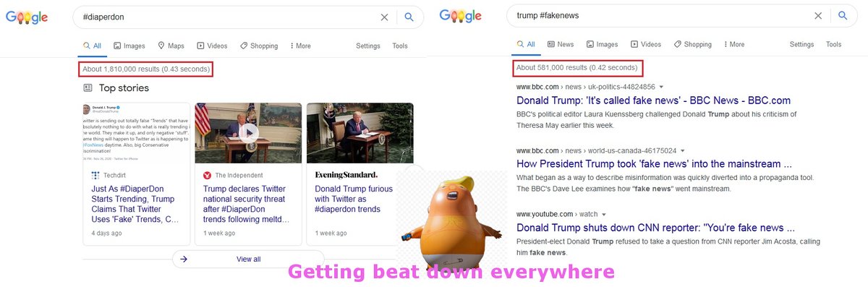Open the Images tab in the left search page

[129, 46]
